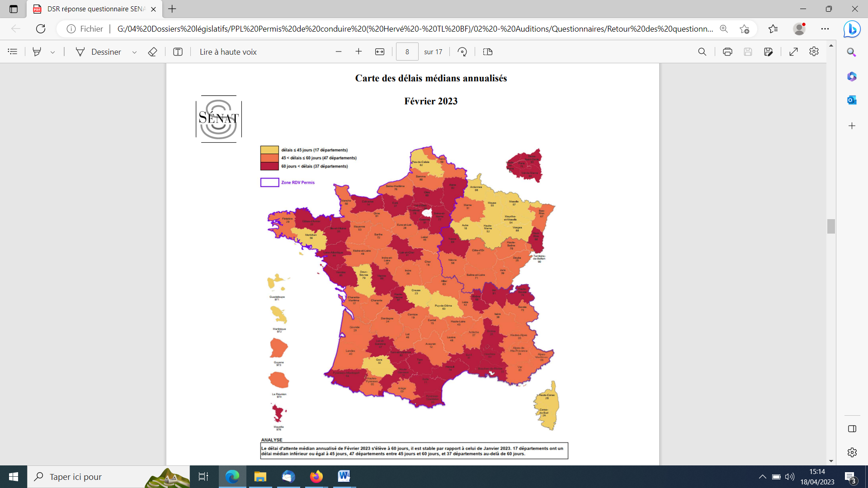Rotate the PDF page
868x488 pixels.
[462, 52]
